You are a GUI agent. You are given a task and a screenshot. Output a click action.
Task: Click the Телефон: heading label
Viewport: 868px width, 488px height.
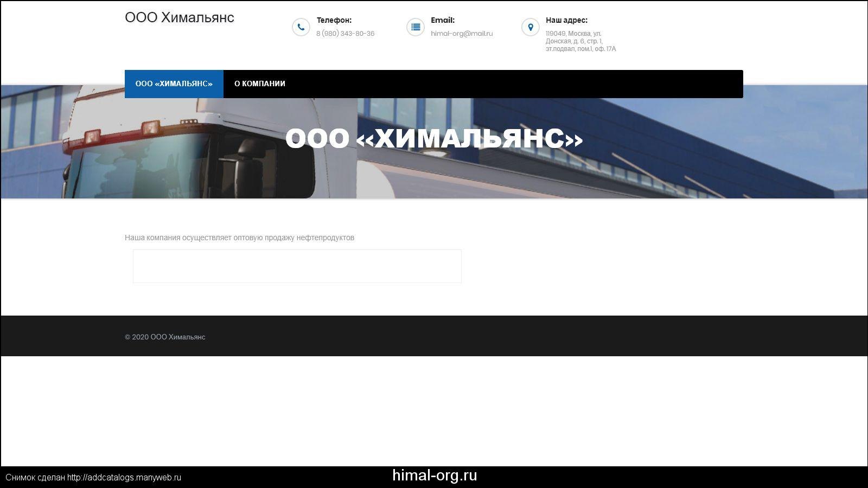point(334,20)
